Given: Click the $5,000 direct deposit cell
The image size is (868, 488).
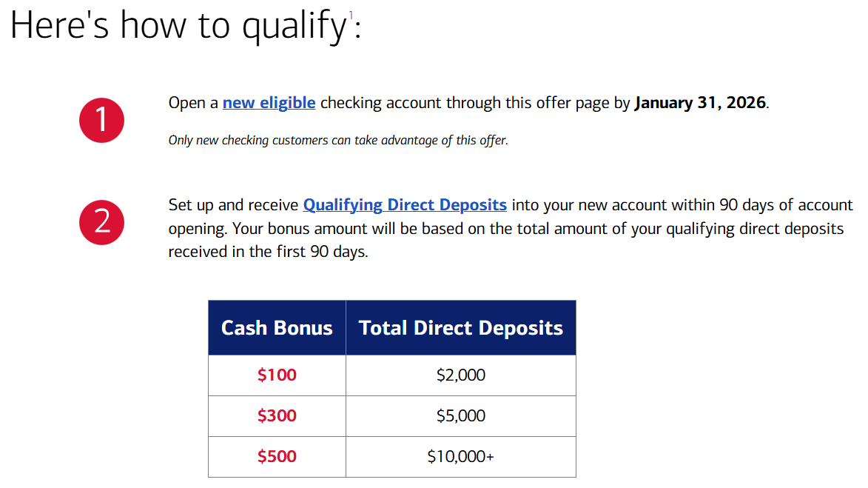Looking at the screenshot, I should tap(460, 416).
